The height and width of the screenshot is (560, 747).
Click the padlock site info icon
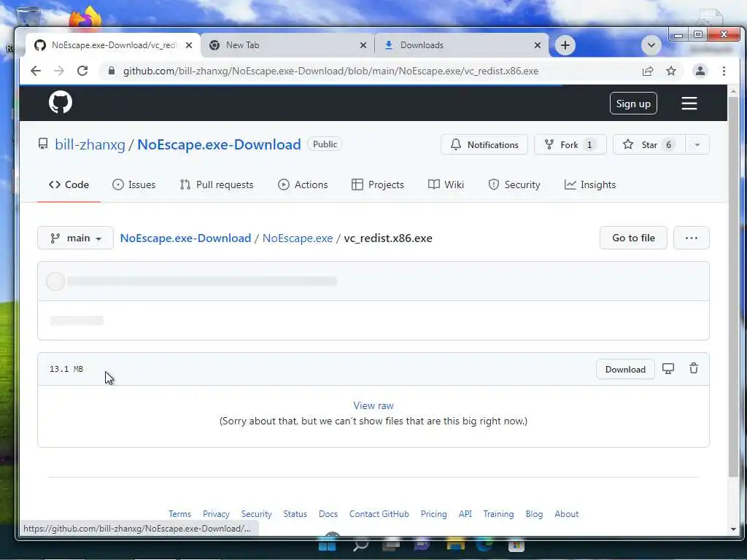[x=112, y=71]
